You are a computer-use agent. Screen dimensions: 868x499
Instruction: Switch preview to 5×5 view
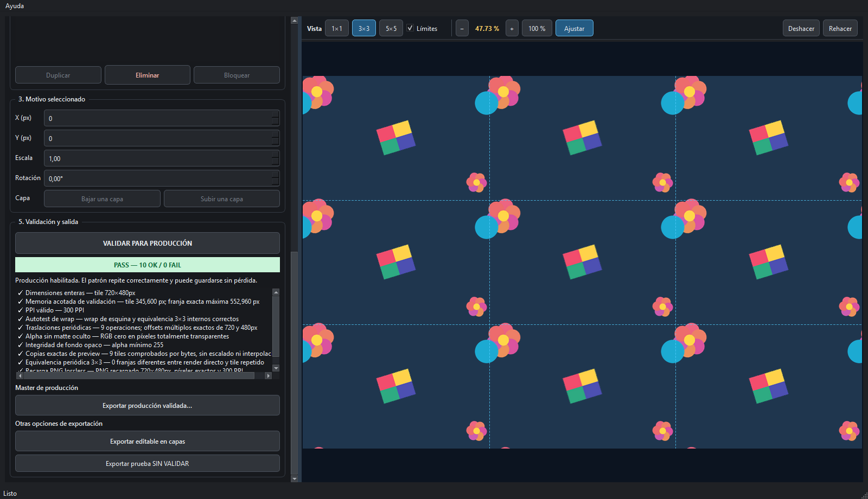[391, 28]
